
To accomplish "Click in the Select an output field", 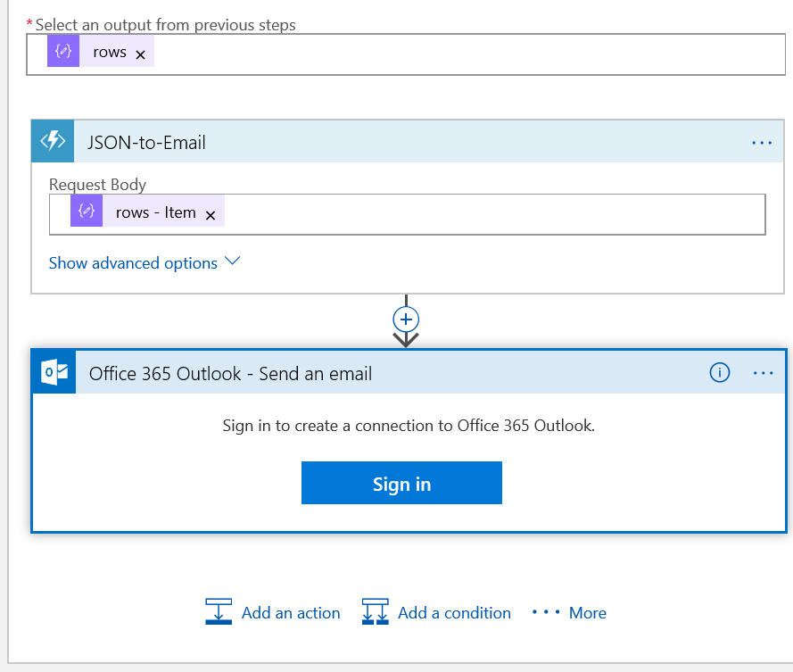I will tap(464, 54).
